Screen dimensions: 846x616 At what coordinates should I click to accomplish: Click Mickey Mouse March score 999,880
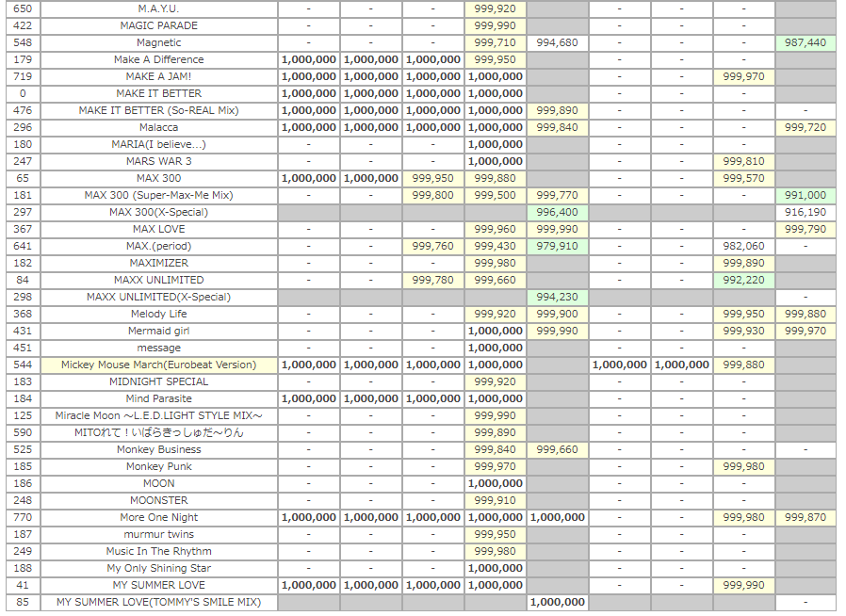tap(743, 365)
